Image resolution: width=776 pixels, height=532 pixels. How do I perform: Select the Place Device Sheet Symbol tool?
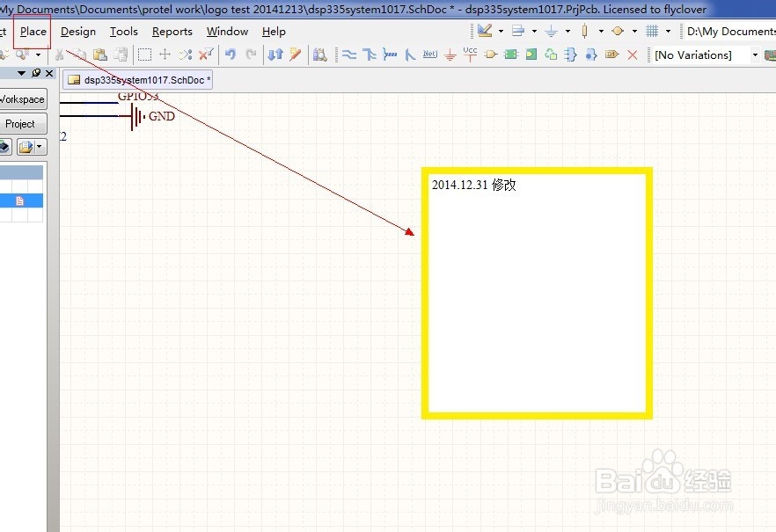pos(551,55)
